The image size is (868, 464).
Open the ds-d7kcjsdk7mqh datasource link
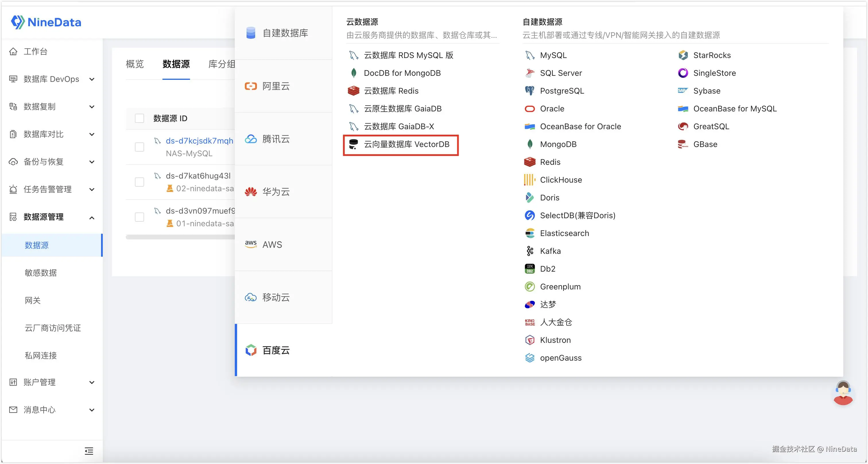199,141
